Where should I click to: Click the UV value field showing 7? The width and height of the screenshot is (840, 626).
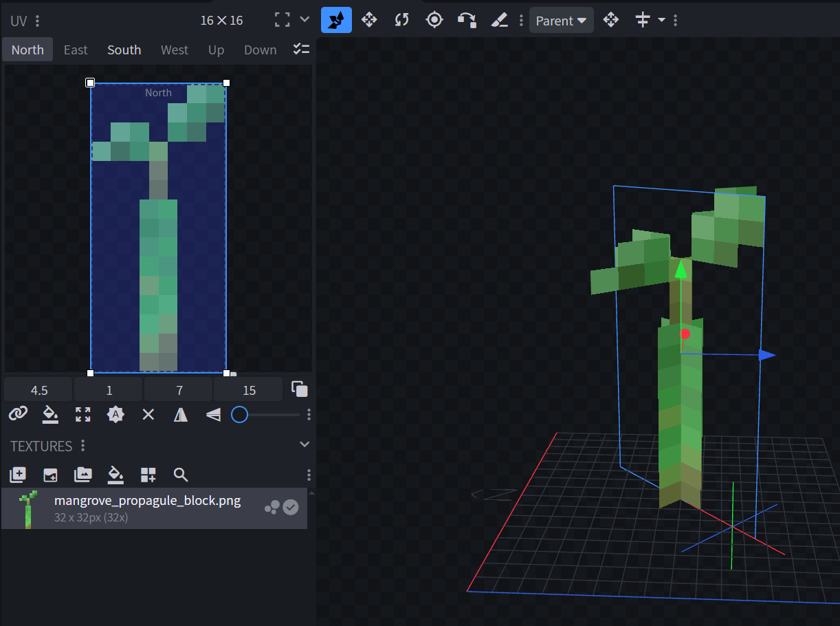pyautogui.click(x=179, y=390)
